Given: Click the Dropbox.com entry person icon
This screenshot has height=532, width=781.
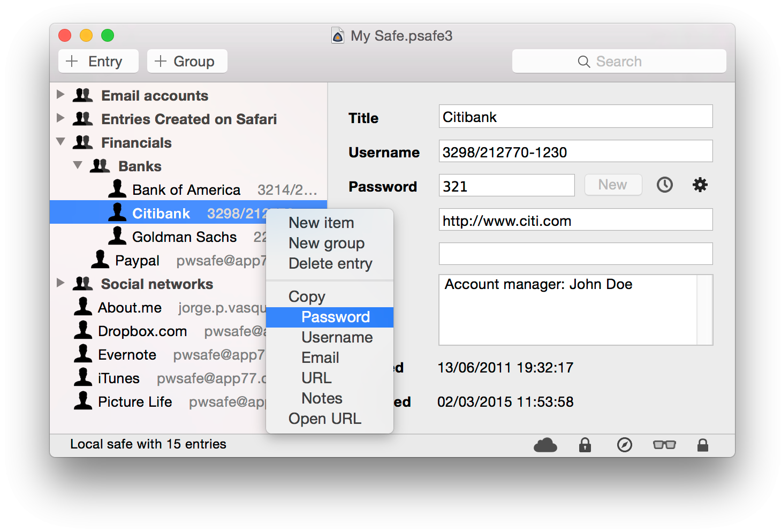Looking at the screenshot, I should click(x=83, y=330).
